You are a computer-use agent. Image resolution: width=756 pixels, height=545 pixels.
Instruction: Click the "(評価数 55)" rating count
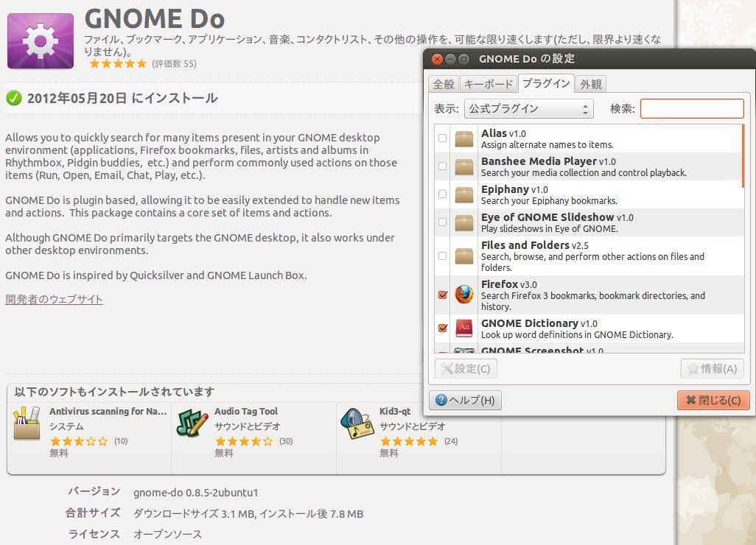pos(174,63)
